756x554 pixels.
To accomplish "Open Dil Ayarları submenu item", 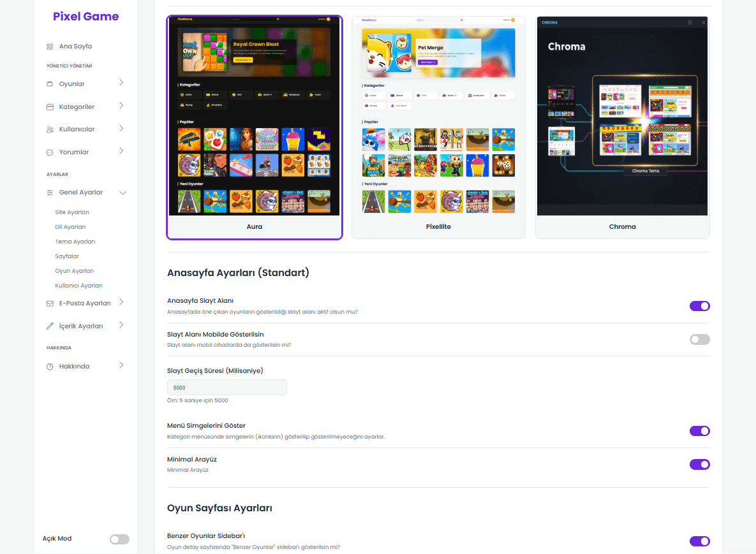I will pyautogui.click(x=70, y=227).
